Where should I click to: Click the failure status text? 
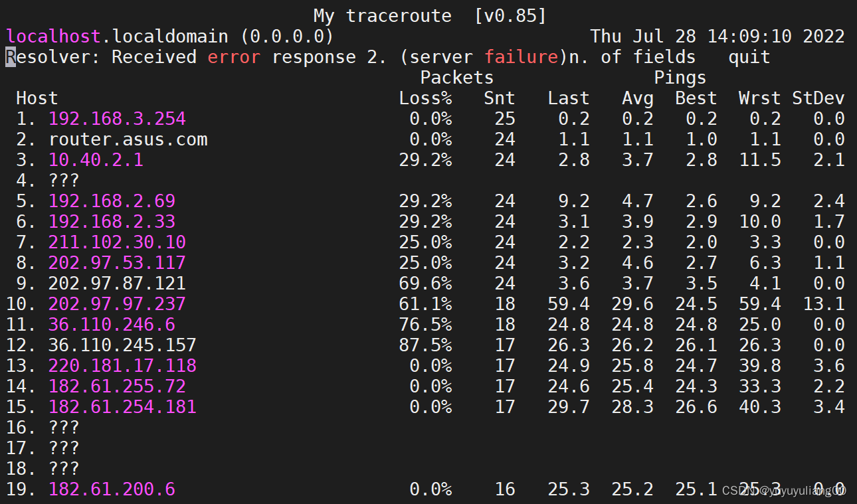(522, 56)
